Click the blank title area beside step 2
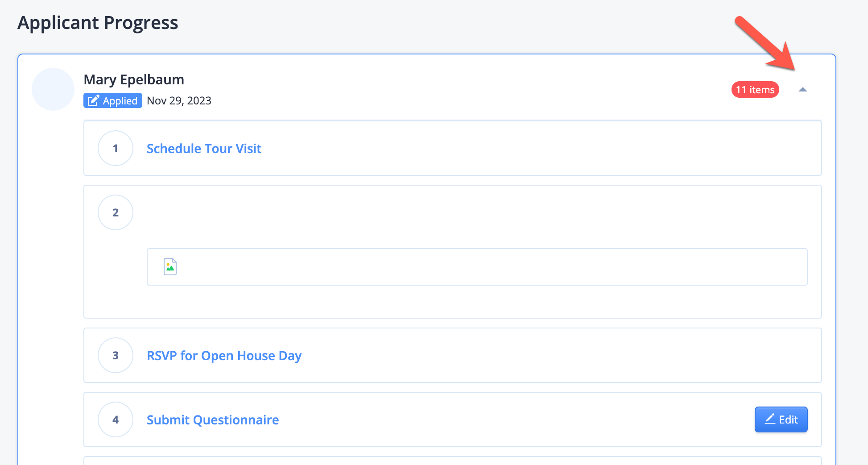This screenshot has width=868, height=465. coord(357,212)
